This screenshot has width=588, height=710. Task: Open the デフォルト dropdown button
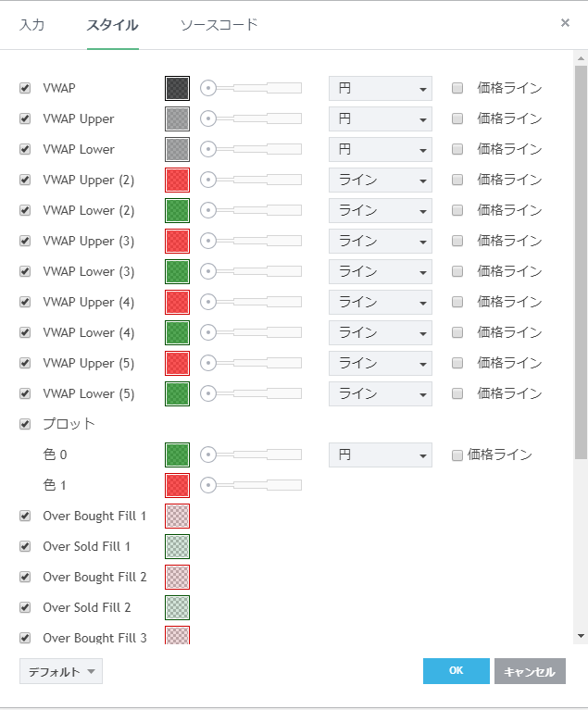[x=60, y=671]
